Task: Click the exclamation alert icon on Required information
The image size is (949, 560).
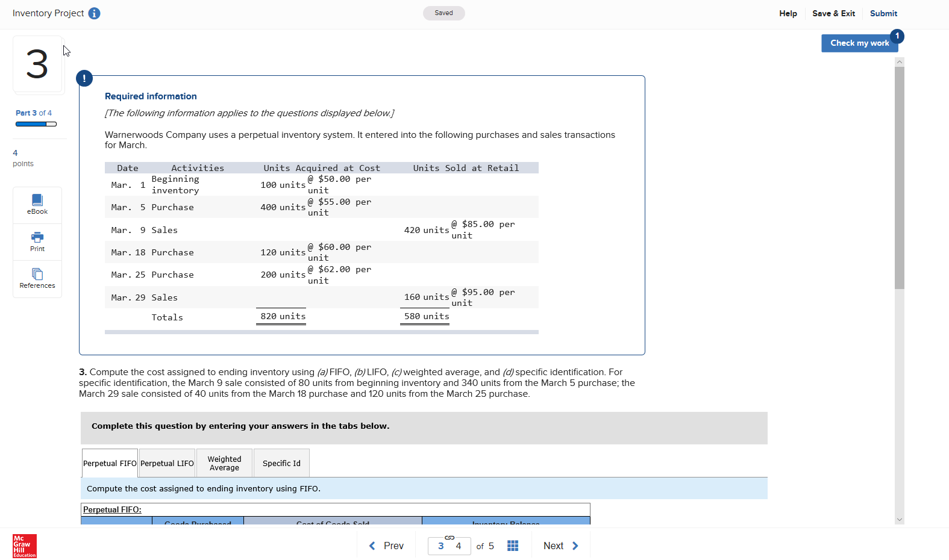Action: 84,78
